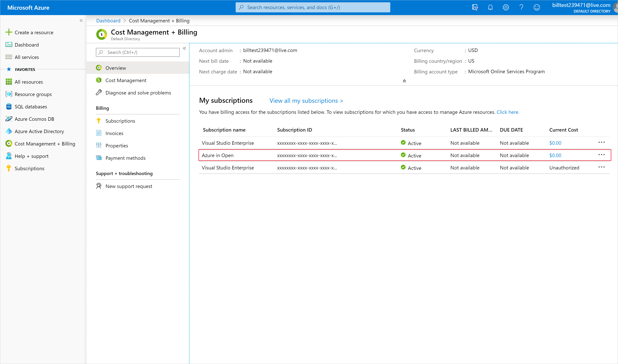The width and height of the screenshot is (618, 364).
Task: Click View all my subscriptions link
Action: pos(306,101)
